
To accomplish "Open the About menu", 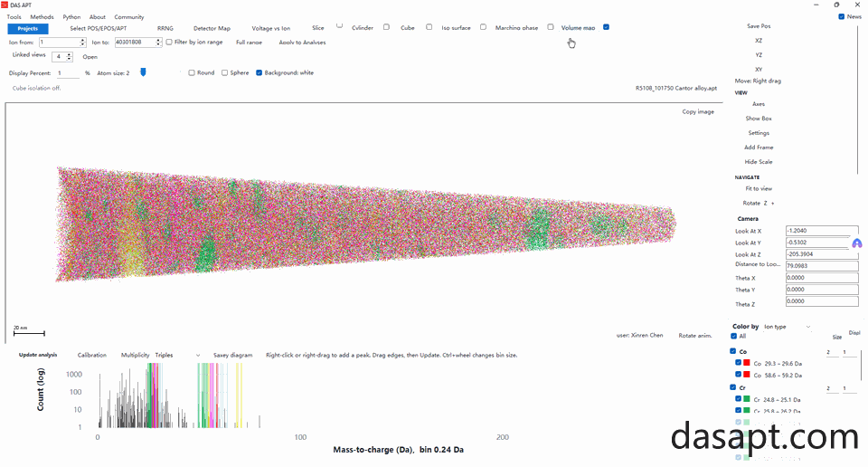I will tap(98, 16).
